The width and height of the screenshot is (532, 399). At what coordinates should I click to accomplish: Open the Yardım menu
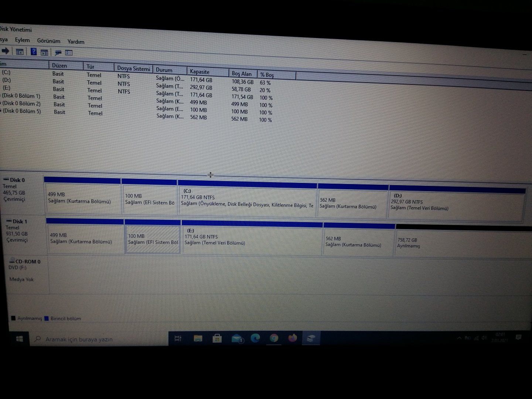click(x=76, y=42)
